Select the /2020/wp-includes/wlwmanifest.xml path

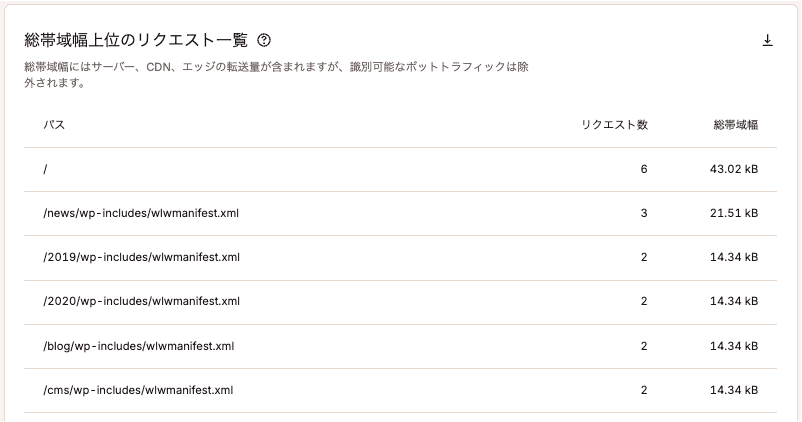click(x=141, y=301)
